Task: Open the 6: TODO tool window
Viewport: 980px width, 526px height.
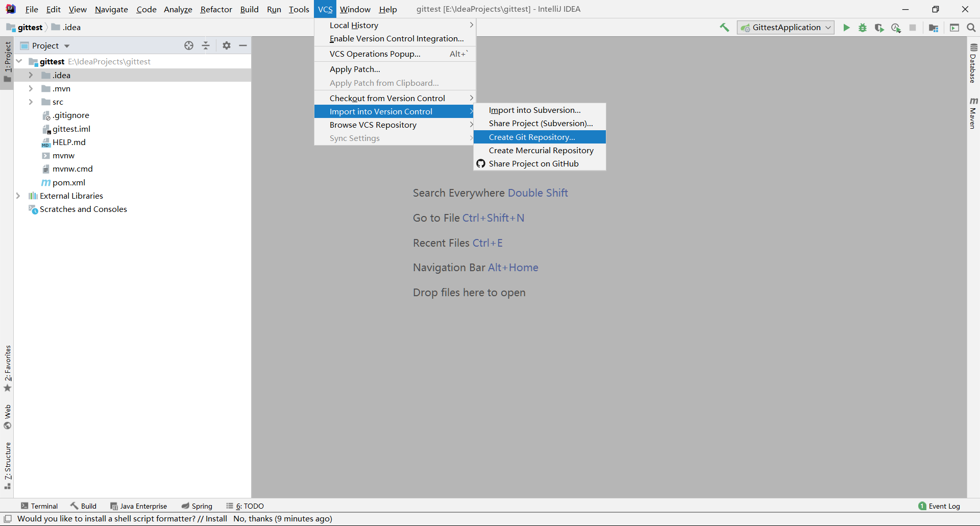Action: click(x=245, y=506)
